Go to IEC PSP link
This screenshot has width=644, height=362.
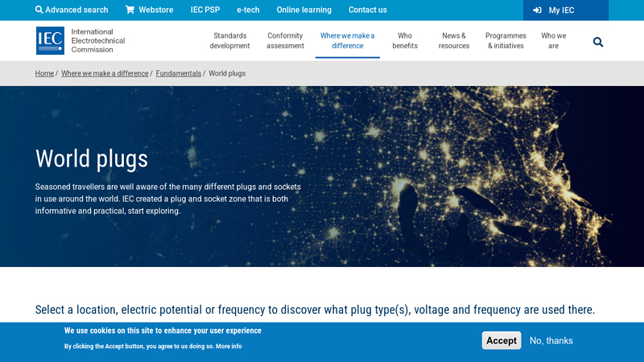(204, 10)
